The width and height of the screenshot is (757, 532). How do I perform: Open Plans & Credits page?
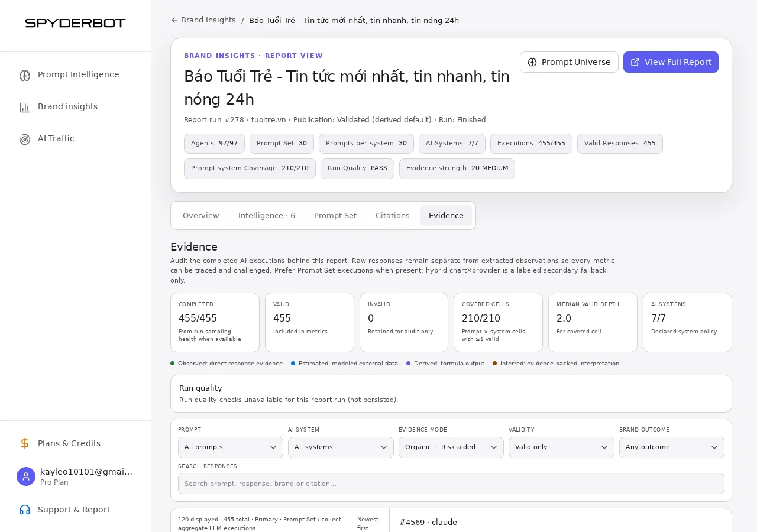tap(75, 443)
